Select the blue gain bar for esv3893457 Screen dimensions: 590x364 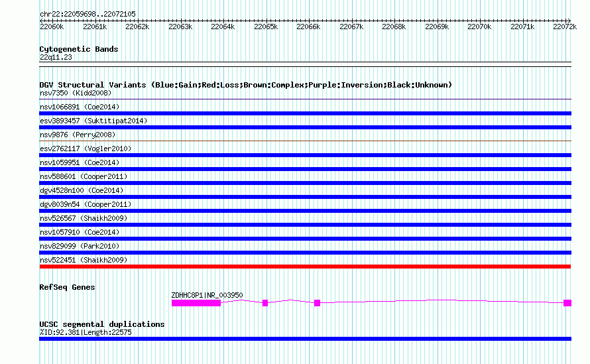(305, 127)
